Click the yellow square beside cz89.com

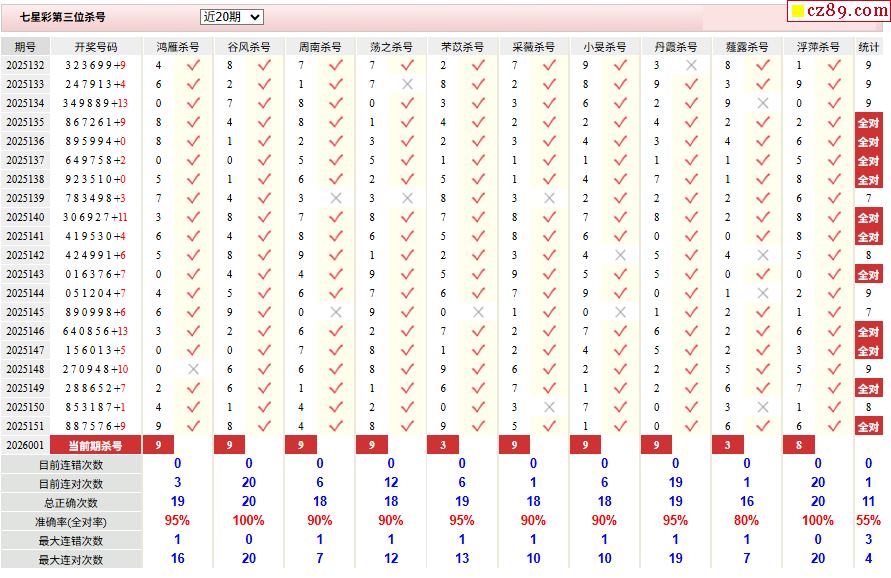798,11
